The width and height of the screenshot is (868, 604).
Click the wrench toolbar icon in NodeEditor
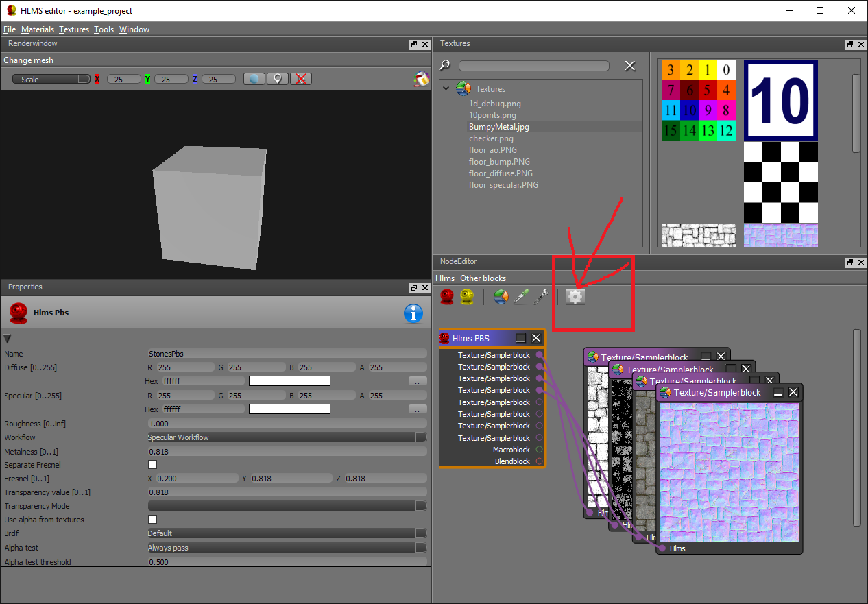541,297
